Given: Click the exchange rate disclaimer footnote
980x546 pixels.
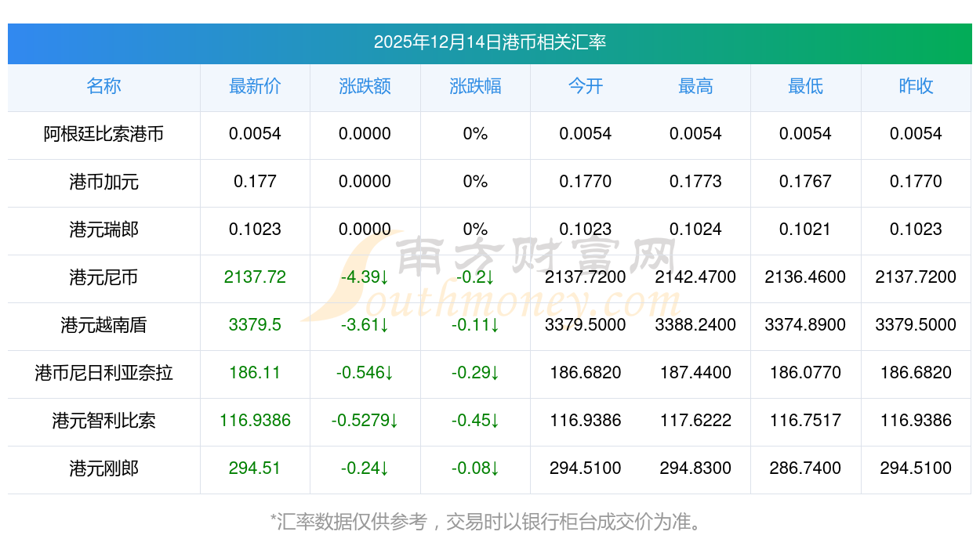Looking at the screenshot, I should point(489,522).
